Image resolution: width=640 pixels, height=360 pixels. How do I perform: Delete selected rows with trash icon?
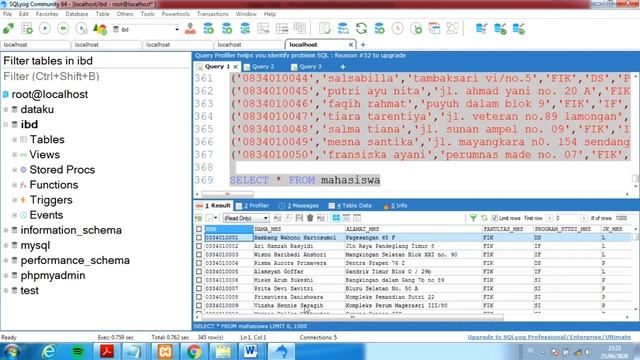pos(310,218)
